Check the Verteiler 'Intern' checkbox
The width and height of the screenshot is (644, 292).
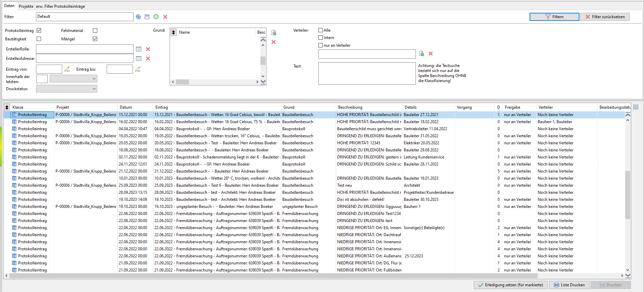321,38
